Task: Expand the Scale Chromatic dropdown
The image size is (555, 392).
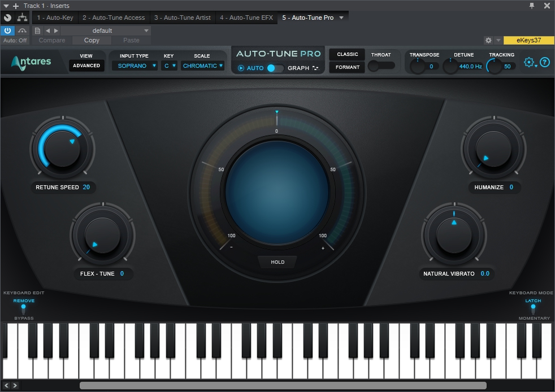Action: click(202, 66)
